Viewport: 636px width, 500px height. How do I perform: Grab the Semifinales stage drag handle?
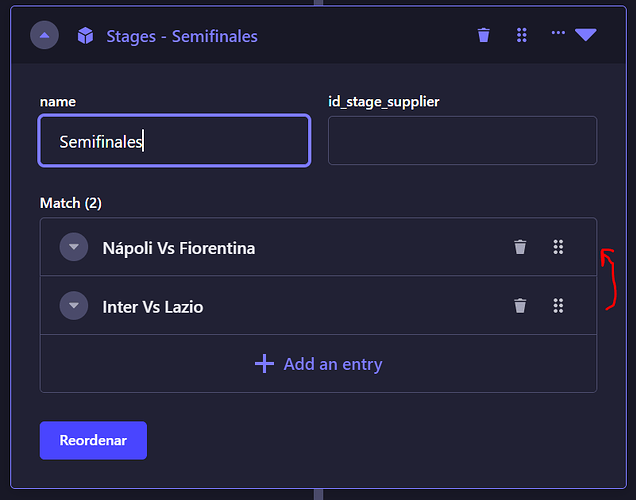click(522, 35)
